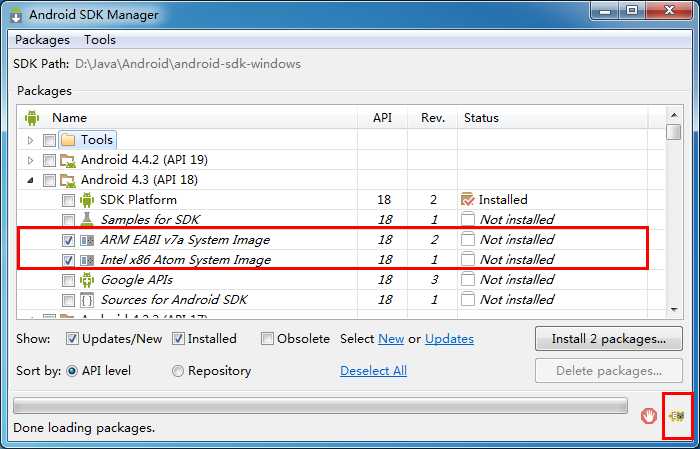Collapse the Android 4.3 (API 18) node
This screenshot has width=700, height=449.
[30, 180]
